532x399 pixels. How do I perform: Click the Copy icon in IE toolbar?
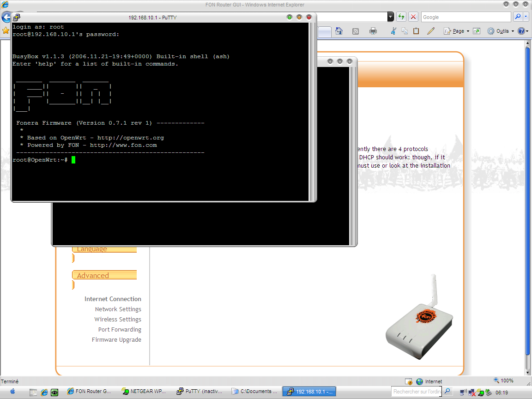coord(405,31)
